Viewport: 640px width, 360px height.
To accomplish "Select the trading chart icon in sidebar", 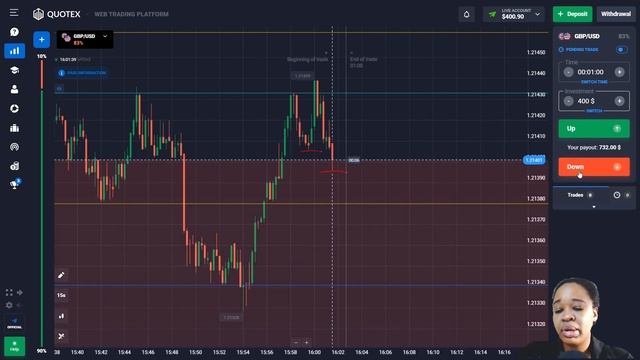I will click(14, 51).
